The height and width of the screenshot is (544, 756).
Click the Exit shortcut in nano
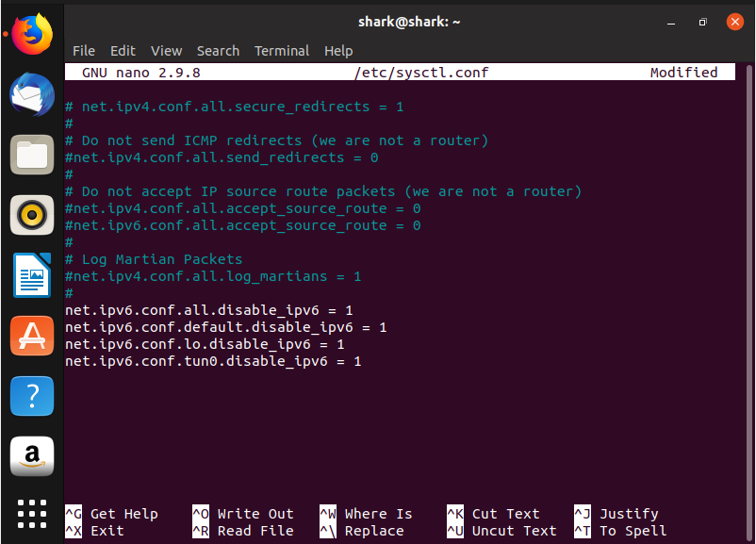tap(99, 531)
